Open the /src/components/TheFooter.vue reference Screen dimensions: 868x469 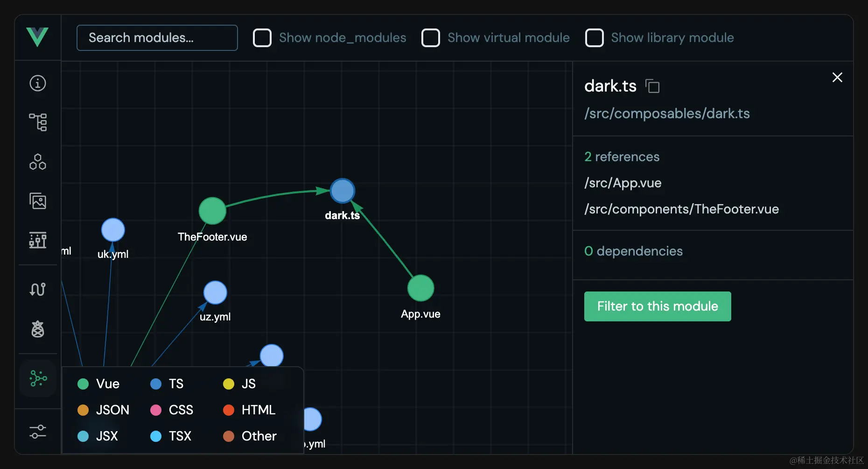(681, 209)
